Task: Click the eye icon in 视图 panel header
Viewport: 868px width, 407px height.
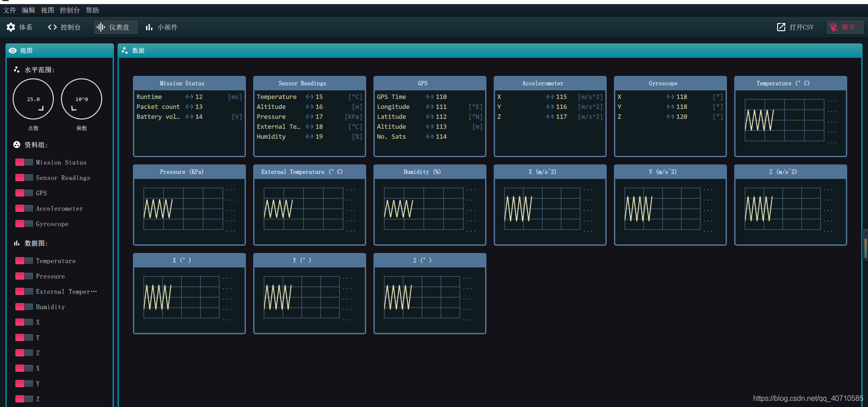Action: click(13, 51)
